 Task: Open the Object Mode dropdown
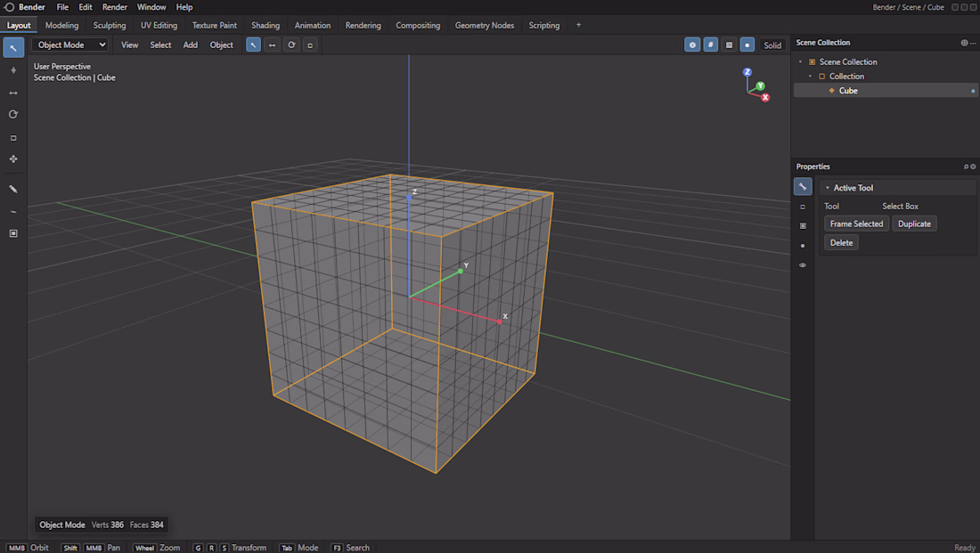click(x=70, y=45)
